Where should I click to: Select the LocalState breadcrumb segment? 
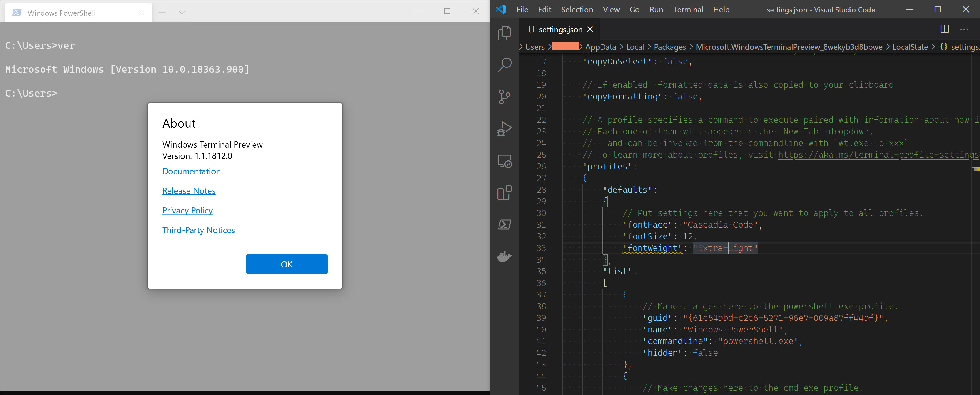pyautogui.click(x=910, y=47)
